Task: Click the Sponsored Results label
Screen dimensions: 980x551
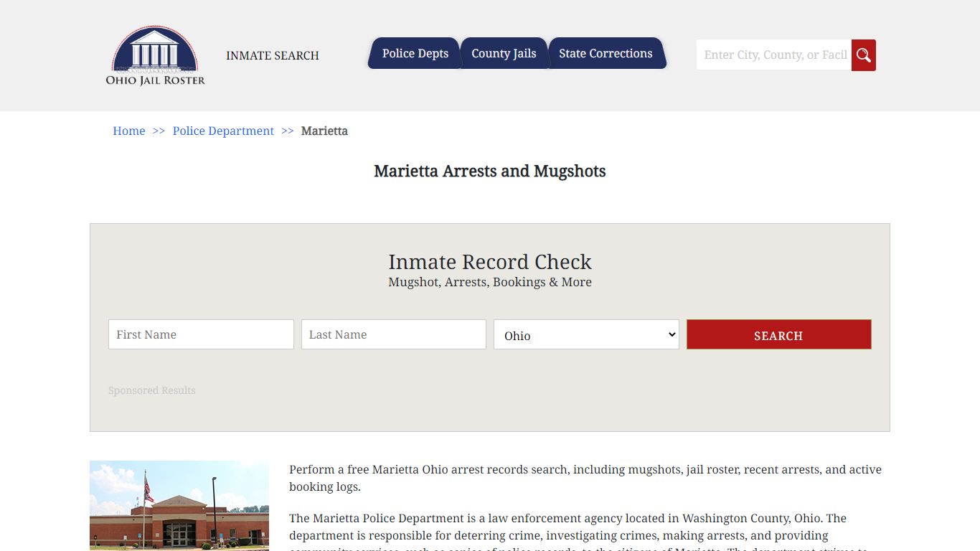Action: tap(152, 390)
